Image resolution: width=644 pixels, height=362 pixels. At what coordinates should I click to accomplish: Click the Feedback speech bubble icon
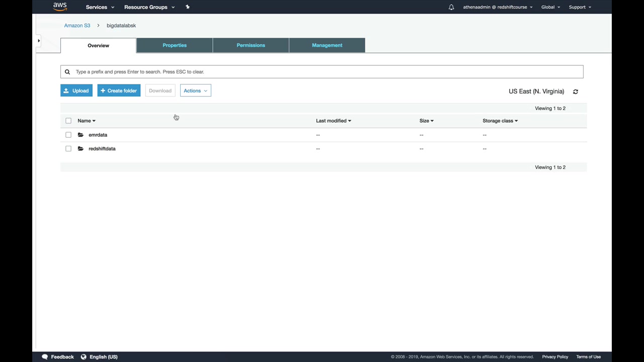45,357
